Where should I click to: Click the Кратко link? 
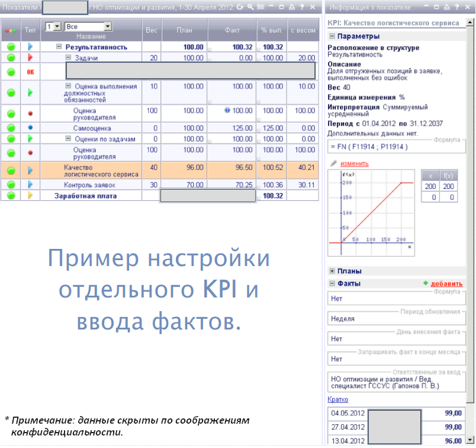coord(337,399)
